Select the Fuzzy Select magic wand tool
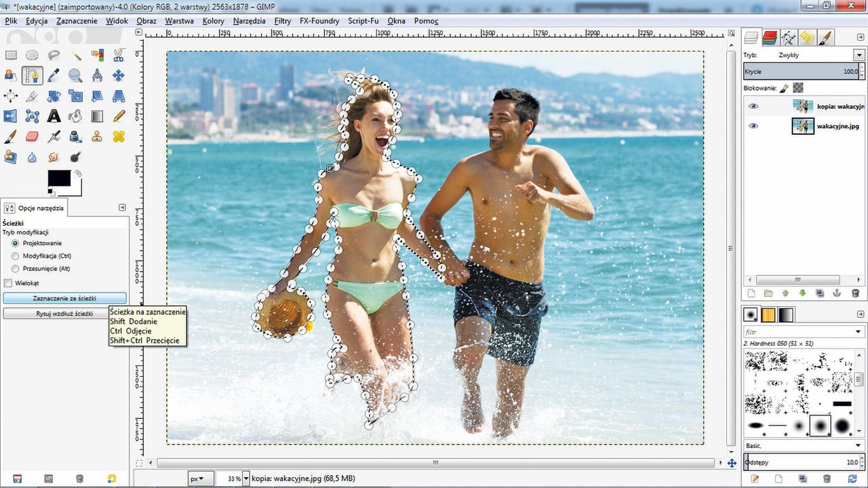 [75, 55]
